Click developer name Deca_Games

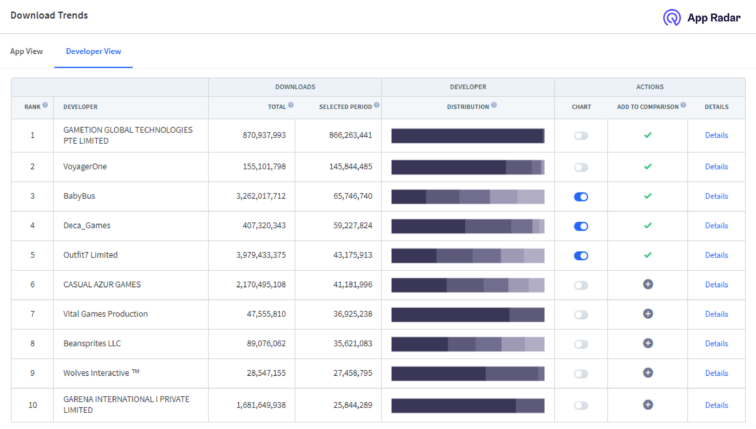click(x=87, y=225)
